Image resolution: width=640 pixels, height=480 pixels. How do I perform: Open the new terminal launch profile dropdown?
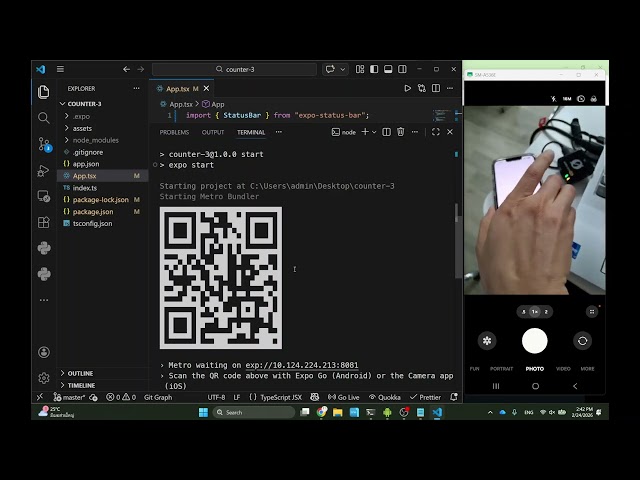[374, 132]
